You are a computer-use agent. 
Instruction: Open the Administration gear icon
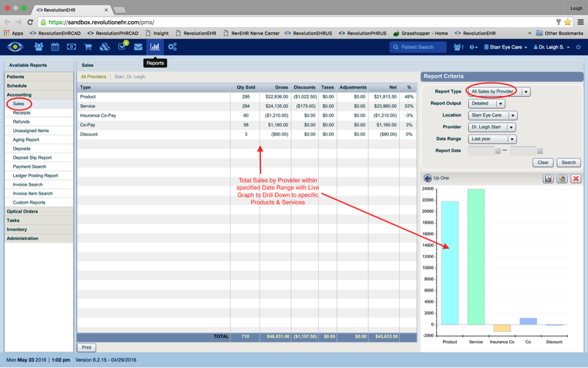pyautogui.click(x=172, y=46)
